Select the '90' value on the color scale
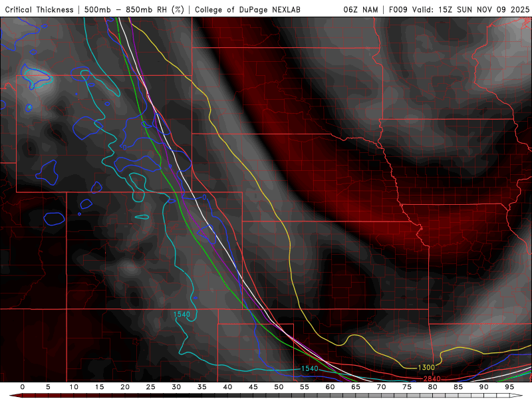 coord(484,387)
